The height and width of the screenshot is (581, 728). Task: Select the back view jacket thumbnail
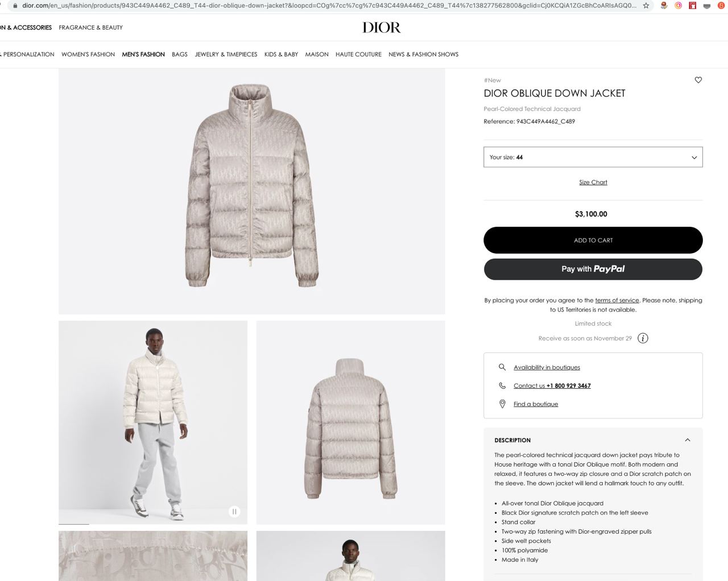point(351,422)
